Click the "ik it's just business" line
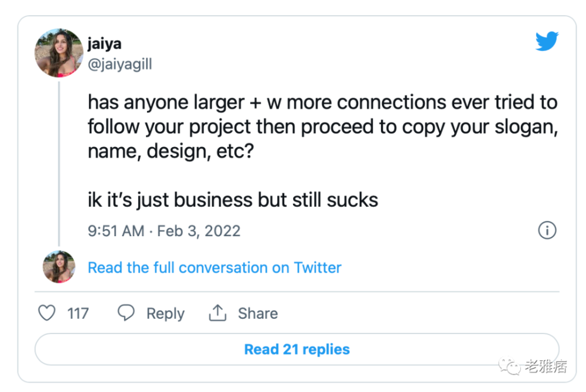Screen dimensions: 586x392 point(233,200)
